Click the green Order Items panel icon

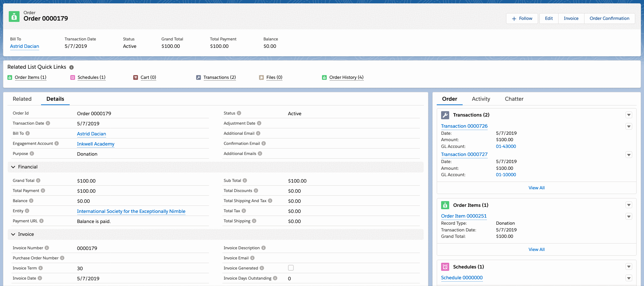click(445, 205)
